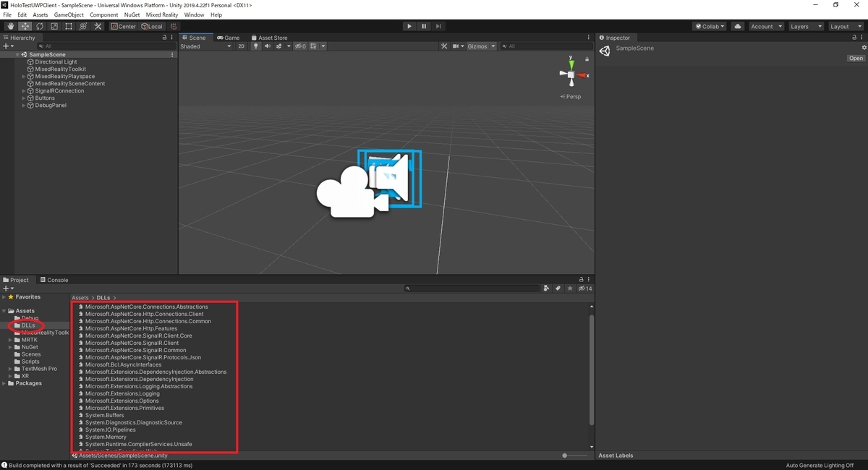Open Layers dropdown
Screen dimensions: 868x470
[x=806, y=26]
